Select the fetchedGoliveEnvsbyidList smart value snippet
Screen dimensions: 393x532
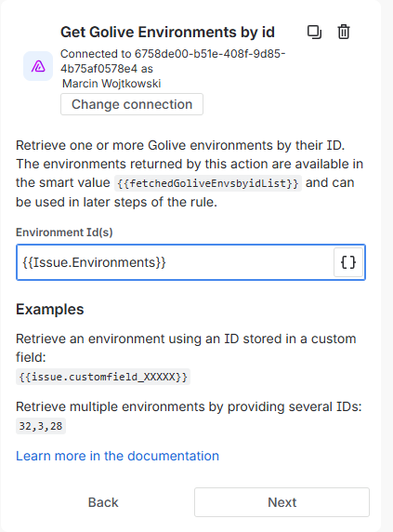[x=208, y=183]
